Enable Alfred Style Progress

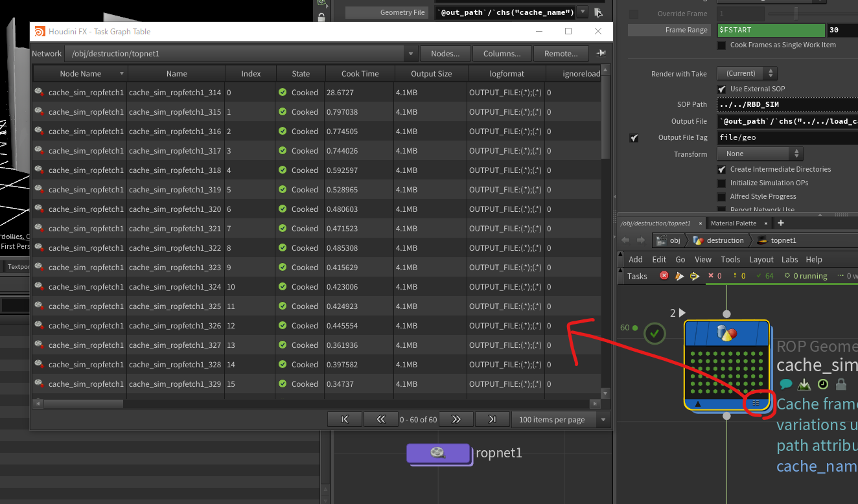click(721, 197)
